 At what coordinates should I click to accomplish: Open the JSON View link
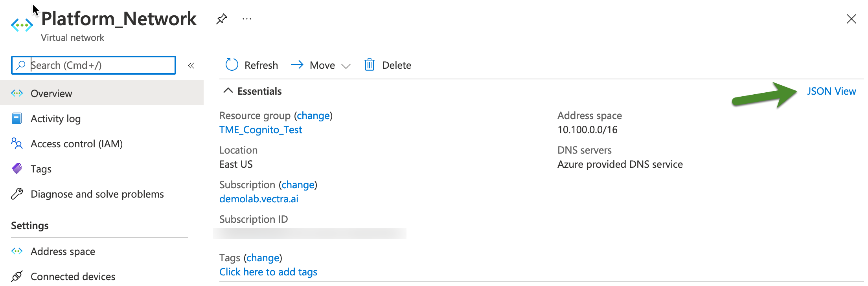click(x=831, y=91)
